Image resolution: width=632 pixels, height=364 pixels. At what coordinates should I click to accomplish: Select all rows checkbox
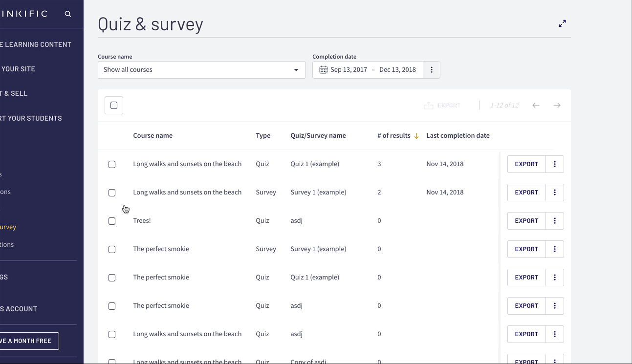click(x=114, y=106)
